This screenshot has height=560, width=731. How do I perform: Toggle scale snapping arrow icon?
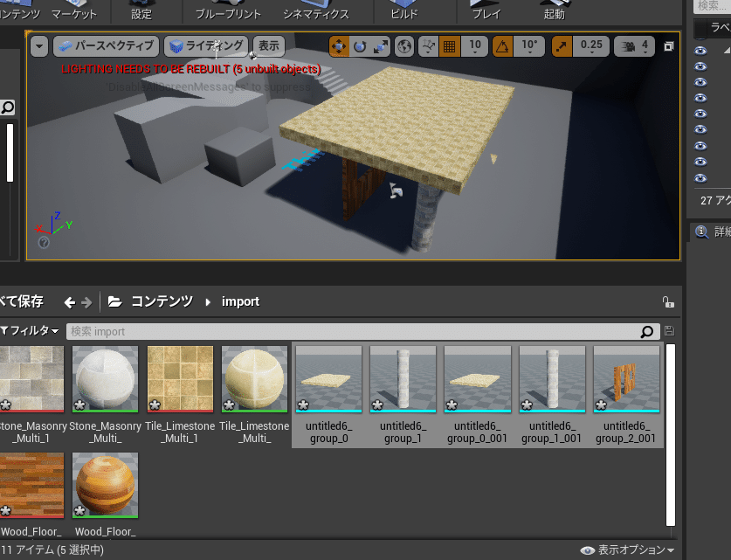tap(562, 46)
